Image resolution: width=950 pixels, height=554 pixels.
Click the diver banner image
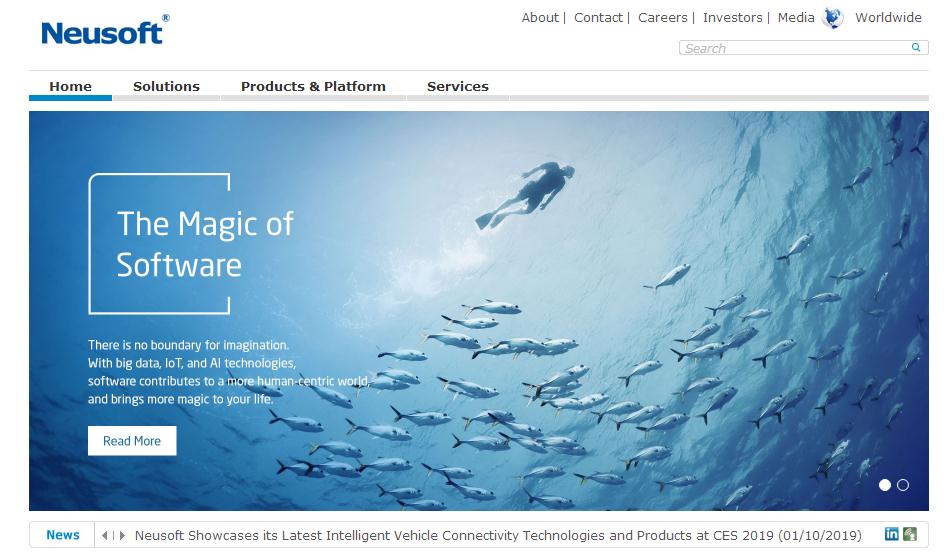(479, 310)
